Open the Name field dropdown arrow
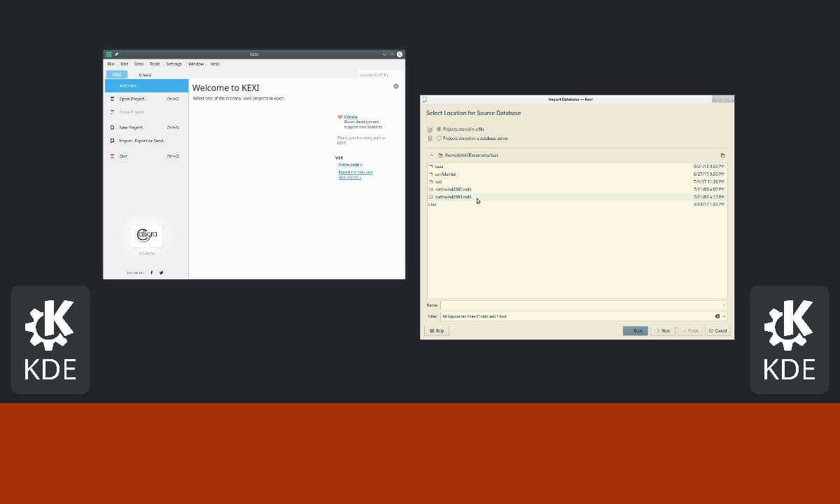Image resolution: width=840 pixels, height=504 pixels. (724, 305)
